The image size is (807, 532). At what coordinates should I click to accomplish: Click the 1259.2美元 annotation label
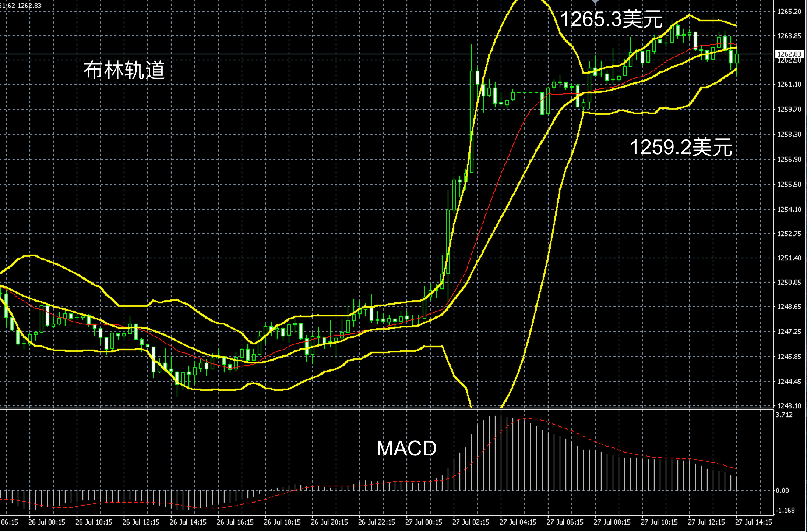point(681,147)
